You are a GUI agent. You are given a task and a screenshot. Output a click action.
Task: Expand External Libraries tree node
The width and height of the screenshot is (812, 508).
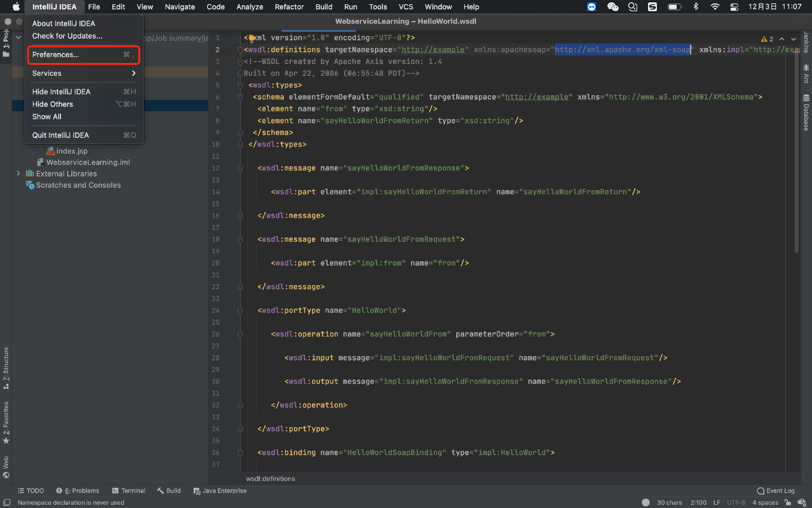(18, 174)
